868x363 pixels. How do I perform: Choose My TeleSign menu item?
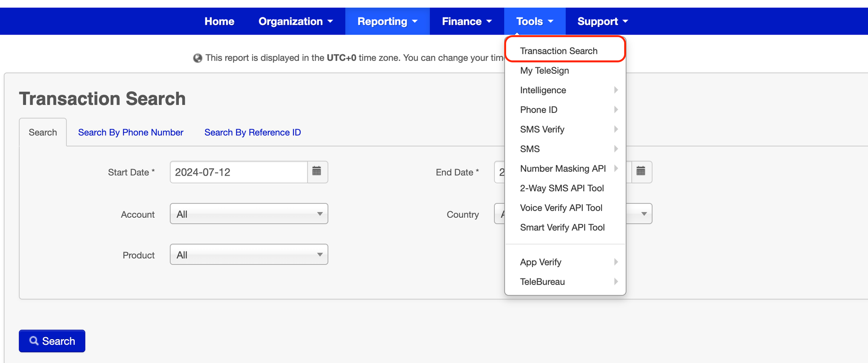pos(544,71)
